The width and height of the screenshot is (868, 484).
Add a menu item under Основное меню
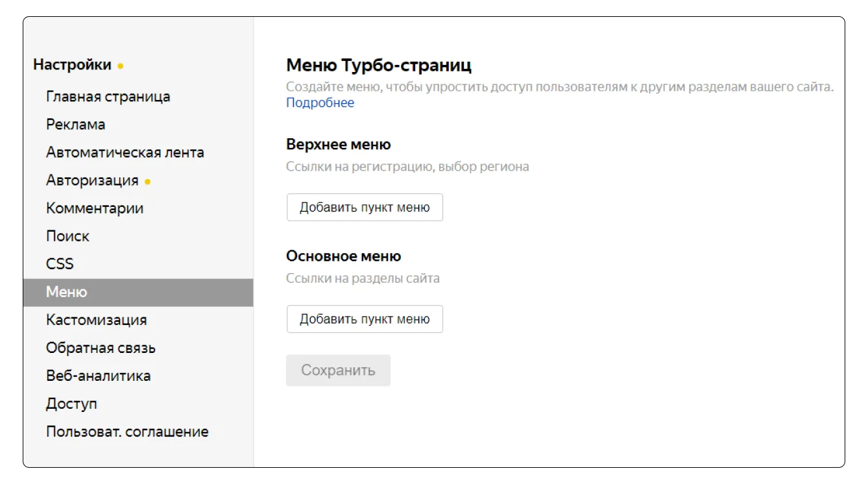coord(365,319)
